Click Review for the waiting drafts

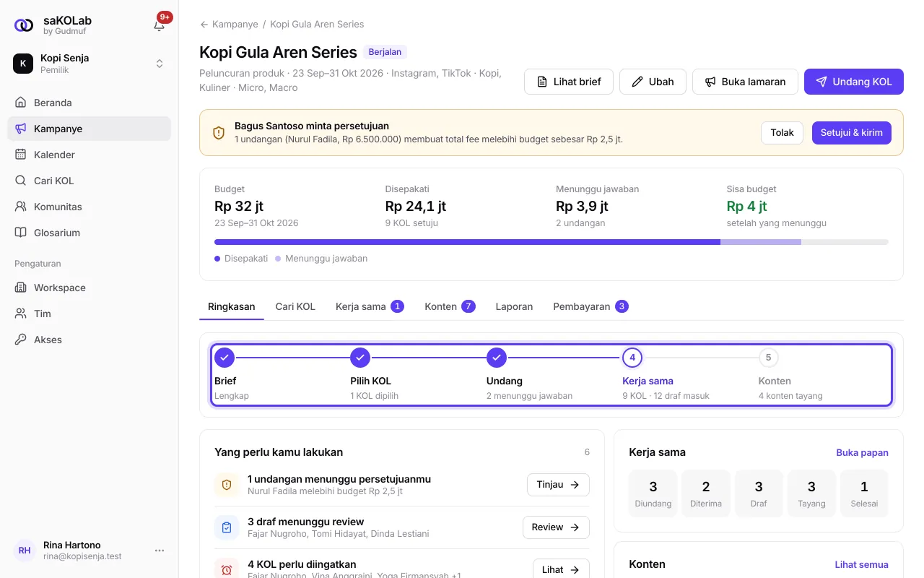coord(556,527)
